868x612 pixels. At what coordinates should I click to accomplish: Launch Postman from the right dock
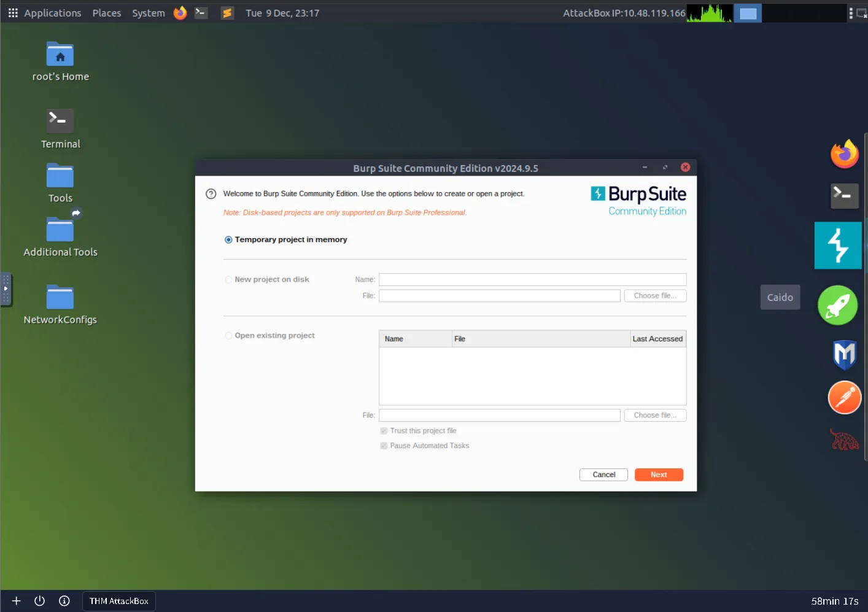[x=844, y=398]
